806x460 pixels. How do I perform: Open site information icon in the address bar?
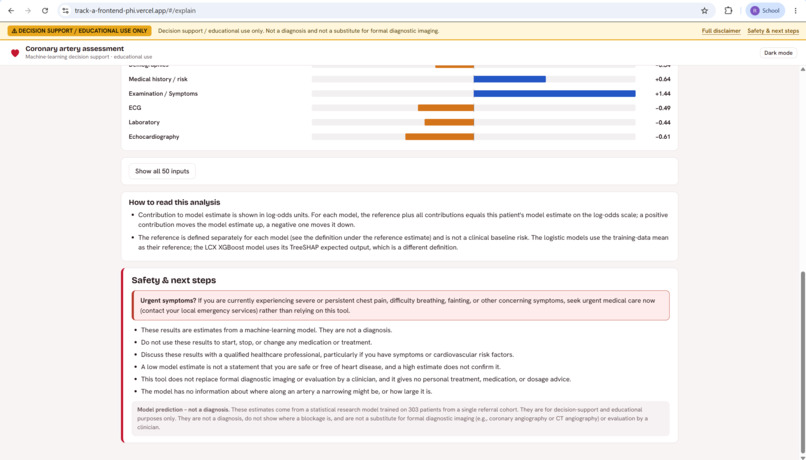click(x=65, y=10)
